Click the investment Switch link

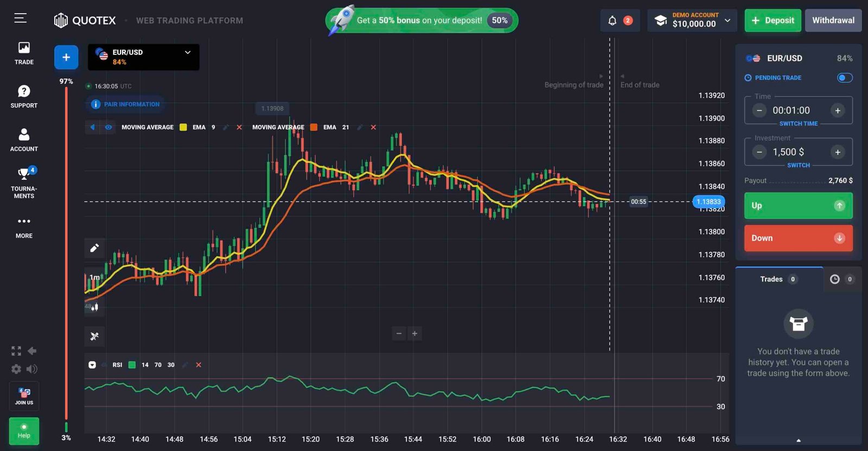(x=799, y=166)
